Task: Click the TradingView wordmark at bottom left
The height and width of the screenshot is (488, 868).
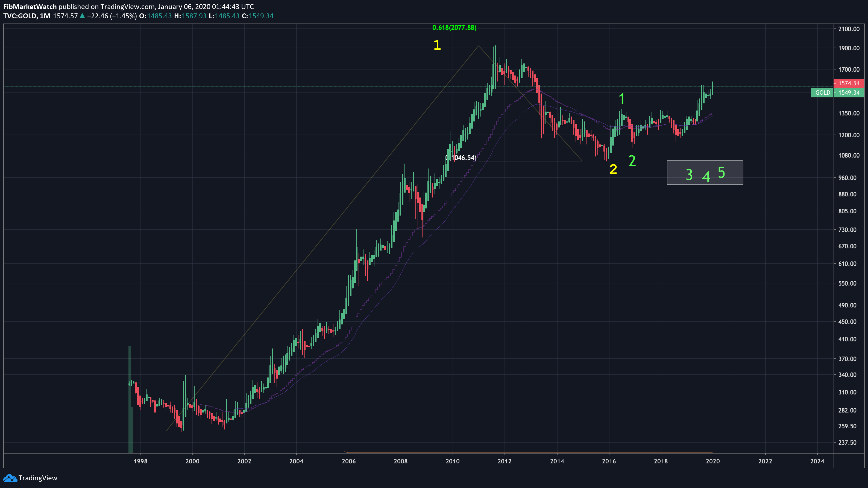Action: click(x=38, y=478)
